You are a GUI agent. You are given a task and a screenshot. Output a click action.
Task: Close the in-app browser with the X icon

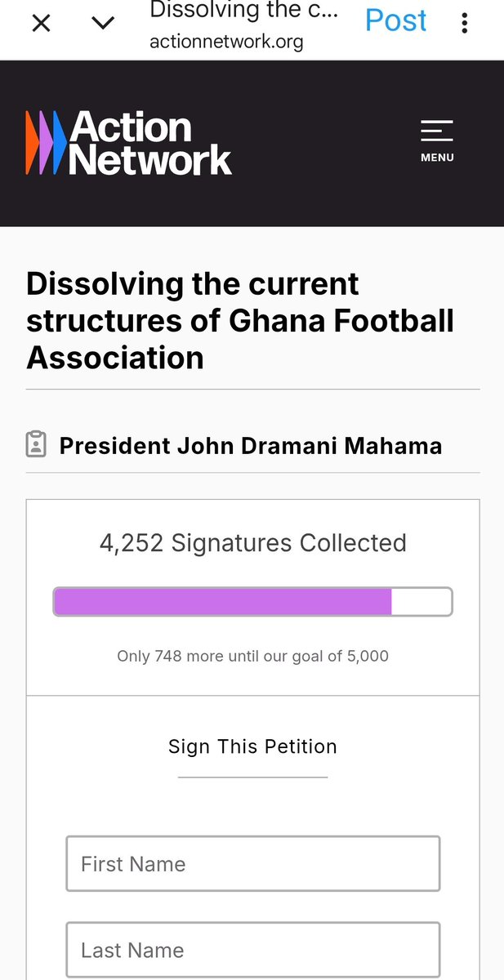click(41, 24)
